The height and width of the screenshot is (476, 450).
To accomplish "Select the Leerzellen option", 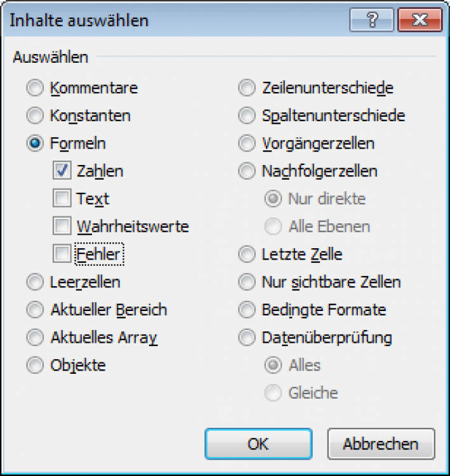I will point(35,282).
